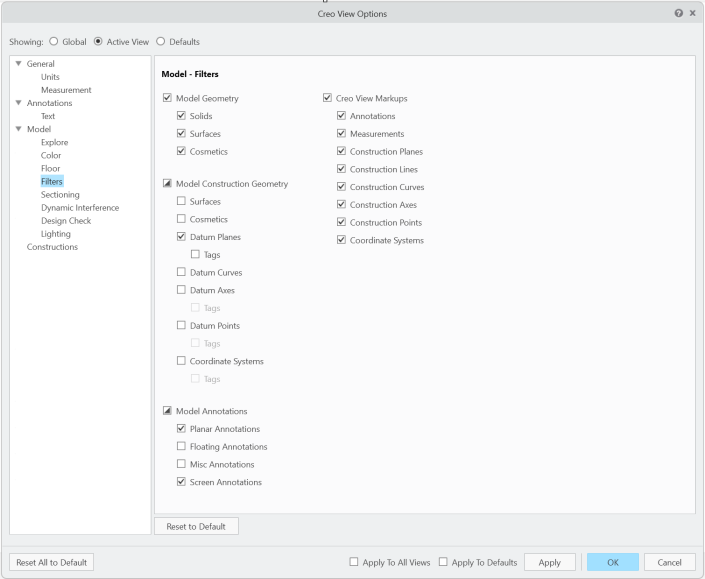The height and width of the screenshot is (579, 705).
Task: Open the Units settings page
Action: [50, 77]
